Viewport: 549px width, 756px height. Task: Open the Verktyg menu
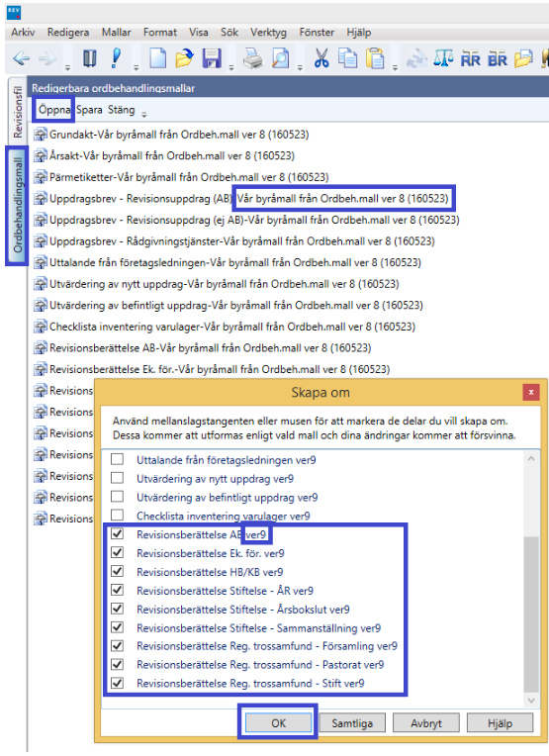coord(268,33)
